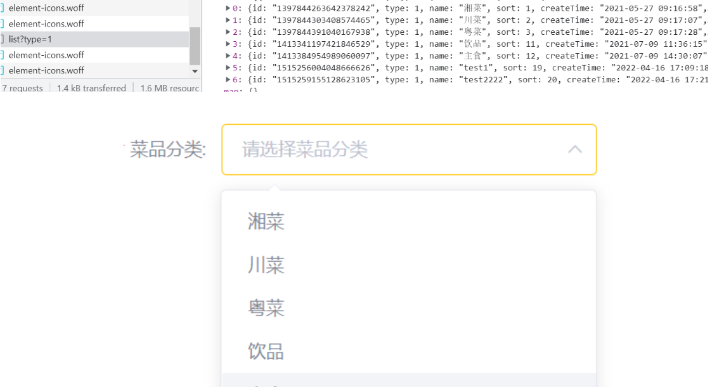Expand response array item 6 test2222
The image size is (708, 387).
[228, 79]
